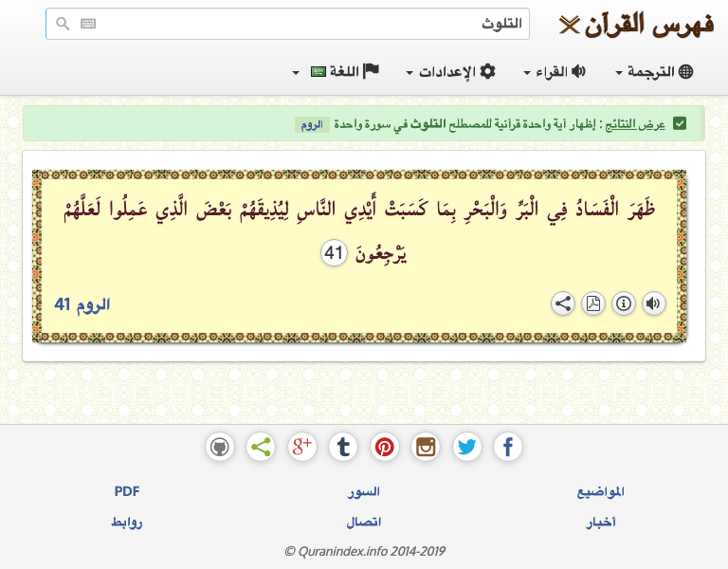Share the verse using share icon

[x=562, y=303]
